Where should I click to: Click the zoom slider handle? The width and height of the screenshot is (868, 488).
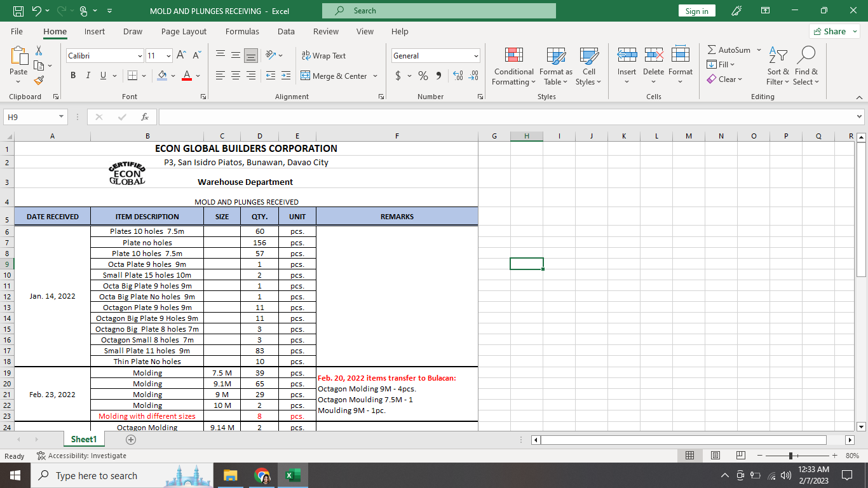(x=790, y=456)
